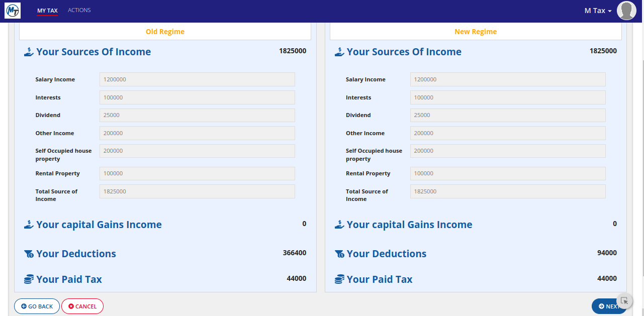This screenshot has width=644, height=316.
Task: Switch to the New Regime tab
Action: pyautogui.click(x=476, y=32)
